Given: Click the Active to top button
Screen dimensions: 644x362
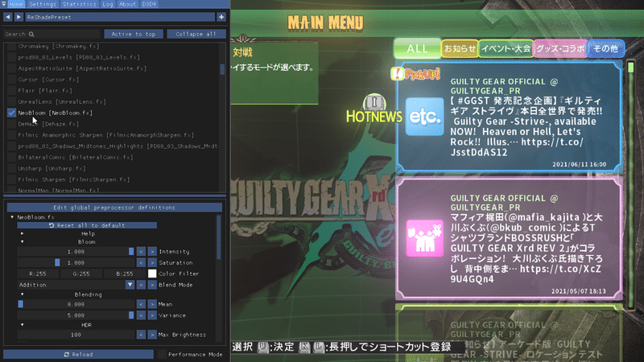Looking at the screenshot, I should [x=134, y=34].
